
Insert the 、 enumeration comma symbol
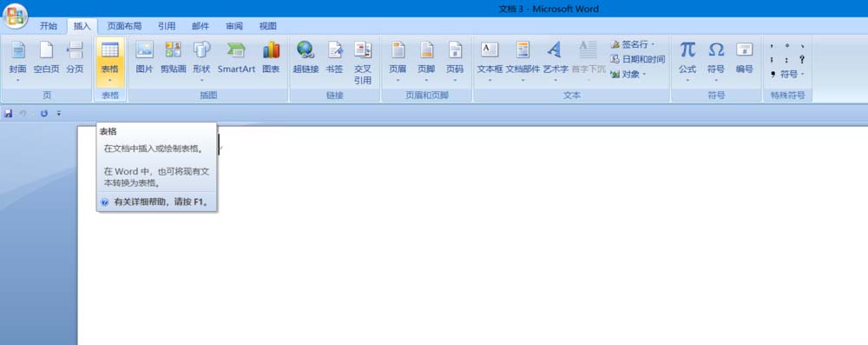[802, 45]
